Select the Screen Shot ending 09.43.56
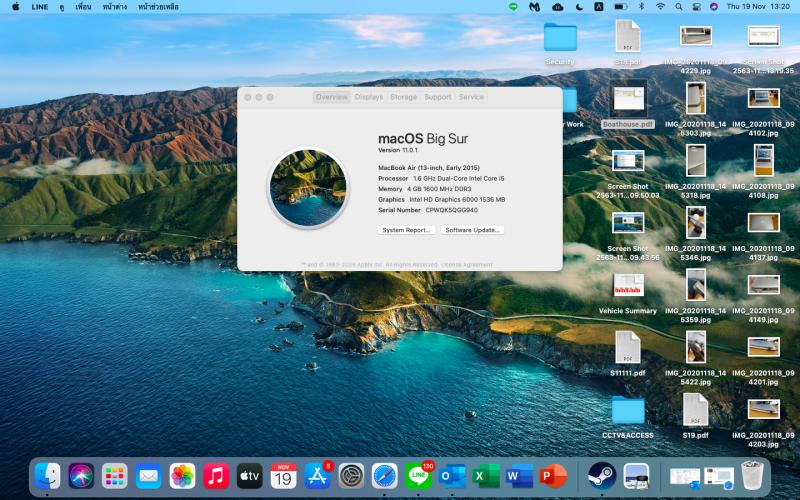 (628, 236)
